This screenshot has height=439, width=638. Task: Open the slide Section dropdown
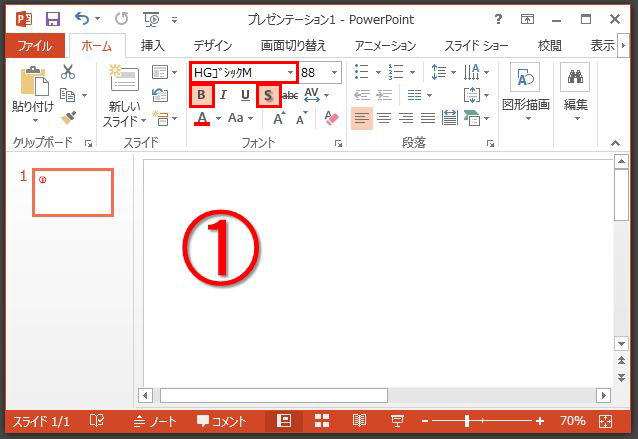(x=164, y=118)
